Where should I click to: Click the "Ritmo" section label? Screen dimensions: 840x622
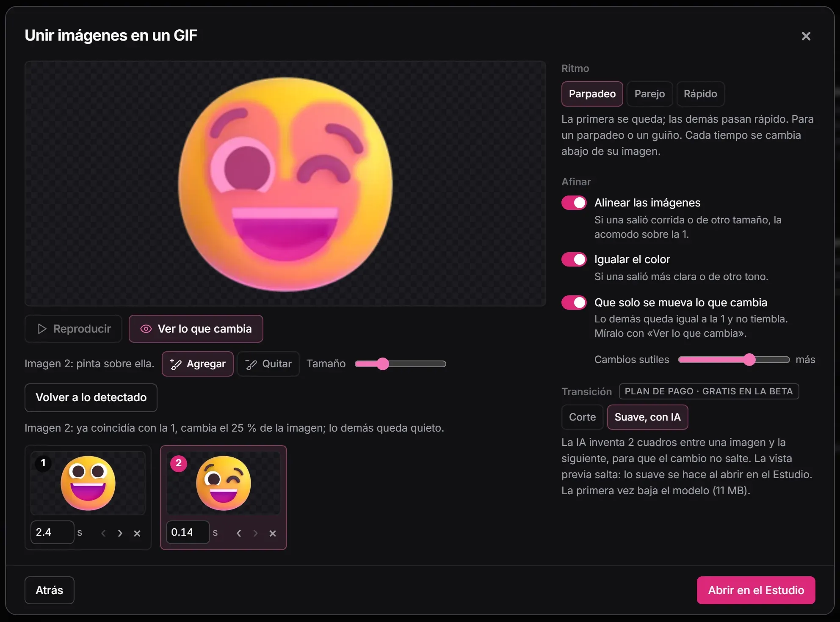575,69
